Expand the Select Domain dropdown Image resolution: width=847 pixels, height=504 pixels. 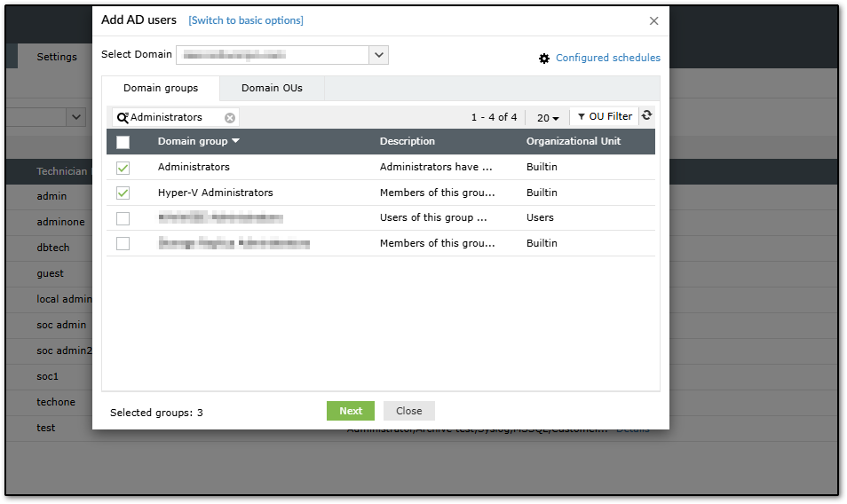(379, 55)
